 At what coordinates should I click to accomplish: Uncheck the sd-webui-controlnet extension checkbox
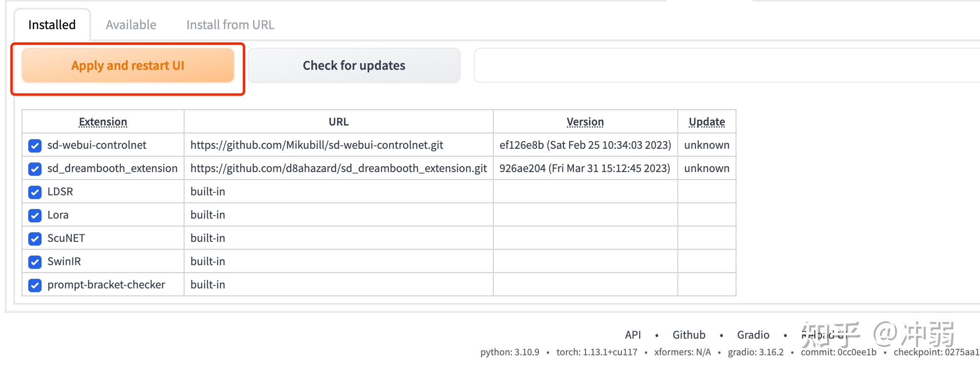(x=35, y=145)
